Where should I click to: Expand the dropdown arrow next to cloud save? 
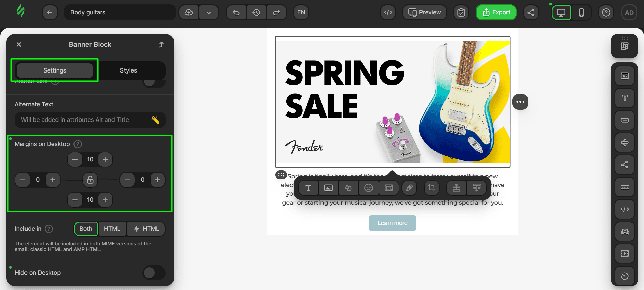pyautogui.click(x=209, y=13)
